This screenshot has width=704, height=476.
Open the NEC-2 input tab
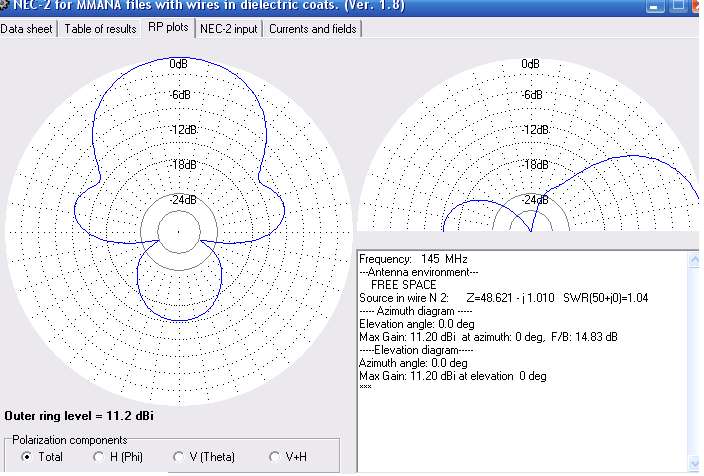[x=229, y=29]
